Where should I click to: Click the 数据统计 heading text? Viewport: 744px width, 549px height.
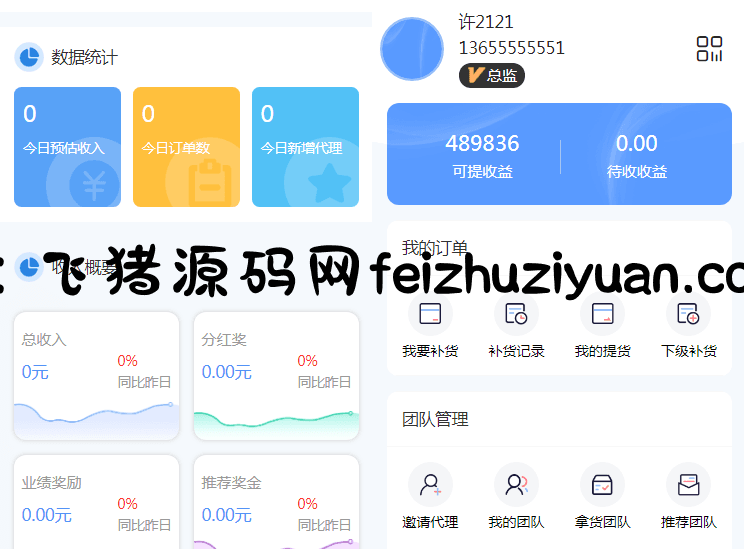84,57
